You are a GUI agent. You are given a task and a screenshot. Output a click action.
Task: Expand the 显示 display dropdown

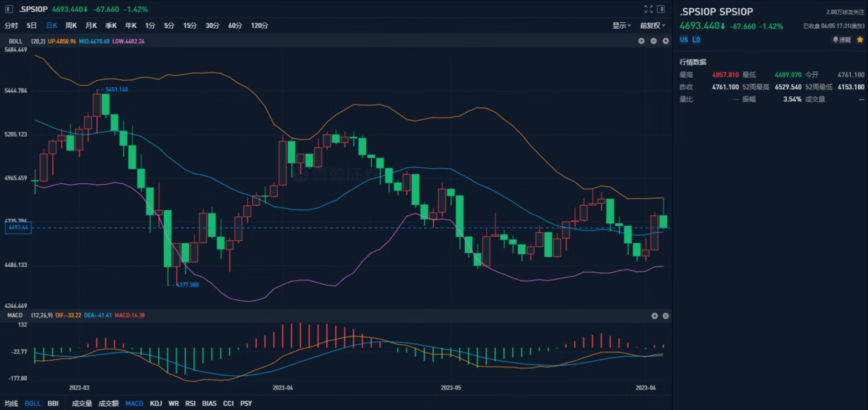tap(621, 25)
